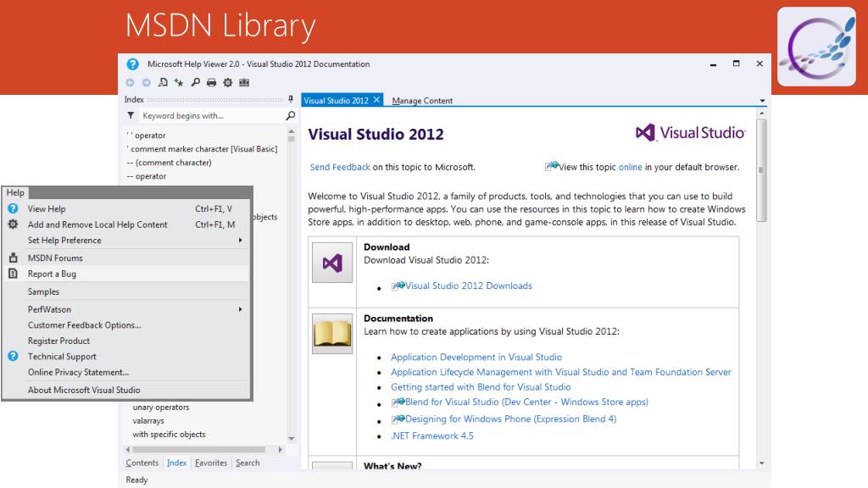Click index horizontal scroll right arrow

[x=280, y=449]
